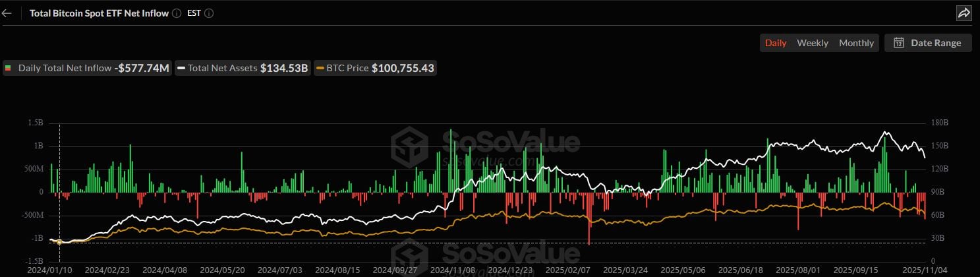
Task: Click the 500M left axis label
Action: pos(32,169)
